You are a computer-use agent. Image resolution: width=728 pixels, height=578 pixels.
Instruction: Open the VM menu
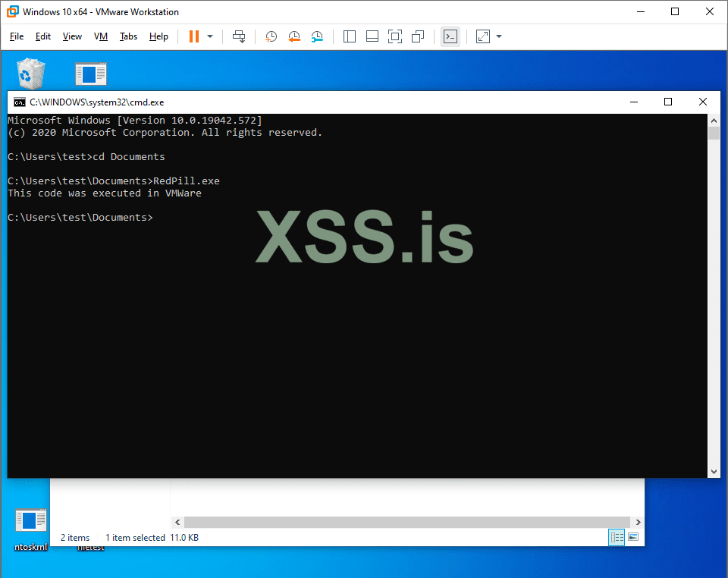pyautogui.click(x=100, y=36)
